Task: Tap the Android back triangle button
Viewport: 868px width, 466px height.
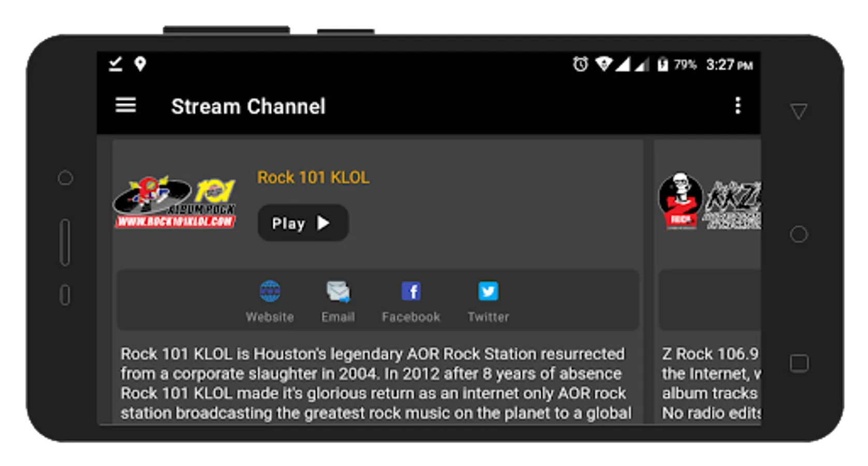Action: pos(799,111)
